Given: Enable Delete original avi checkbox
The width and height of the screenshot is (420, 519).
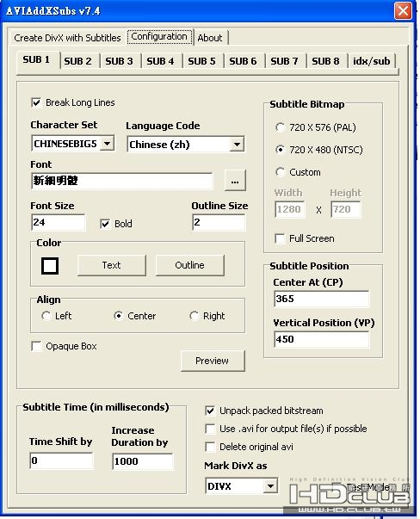Looking at the screenshot, I should click(210, 448).
